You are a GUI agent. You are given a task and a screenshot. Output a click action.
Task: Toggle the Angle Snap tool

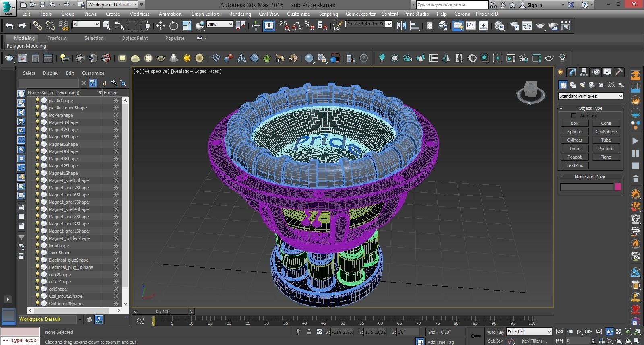tap(297, 26)
